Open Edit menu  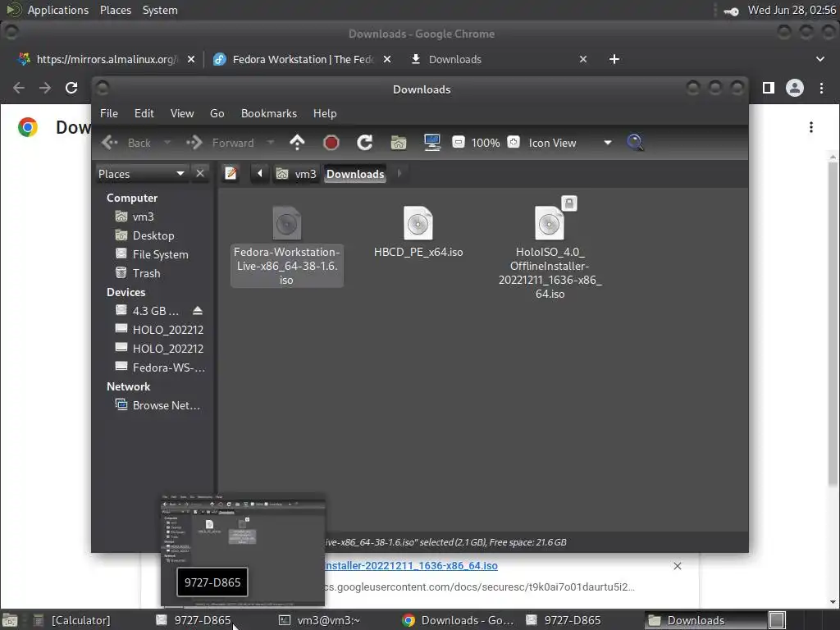pyautogui.click(x=144, y=113)
